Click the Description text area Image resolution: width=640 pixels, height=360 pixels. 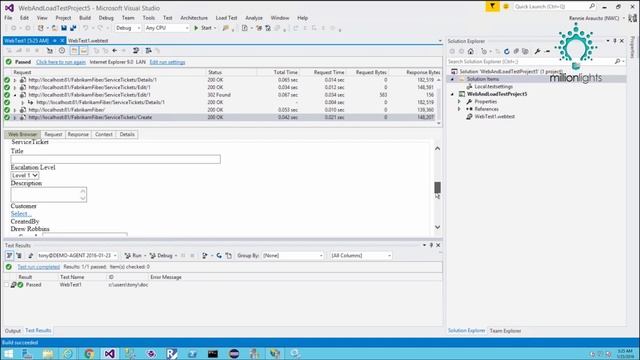click(49, 195)
